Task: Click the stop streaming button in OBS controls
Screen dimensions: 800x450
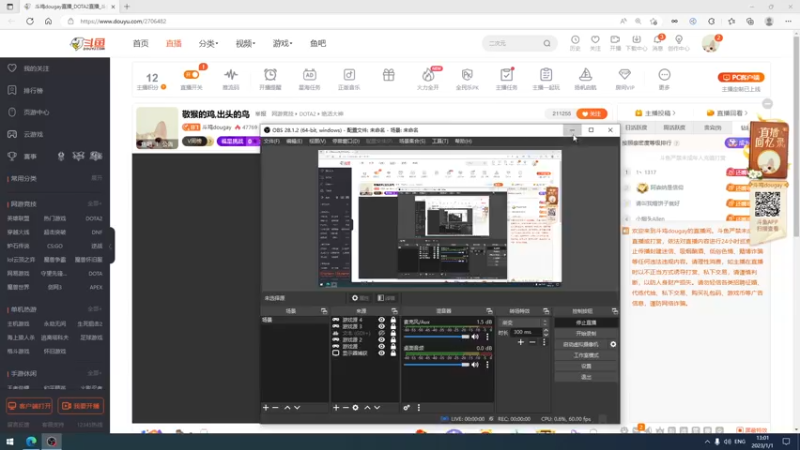Action: tap(586, 323)
